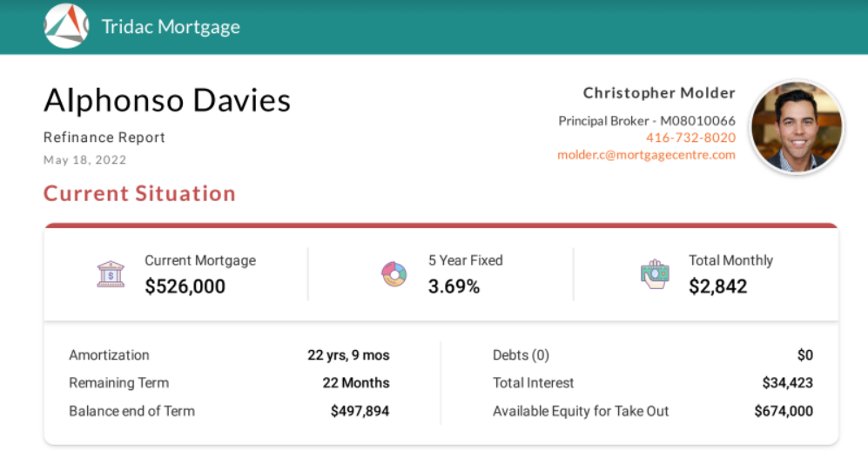Viewport: 868px width, 451px height.
Task: Click the cash-in-hand icon beside Total Monthly
Action: (x=655, y=274)
